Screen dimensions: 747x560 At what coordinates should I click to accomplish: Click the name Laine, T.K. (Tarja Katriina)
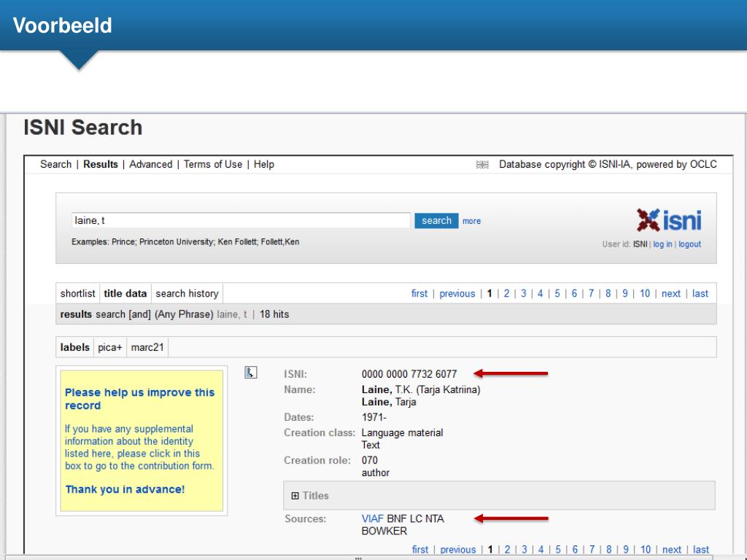(x=421, y=389)
